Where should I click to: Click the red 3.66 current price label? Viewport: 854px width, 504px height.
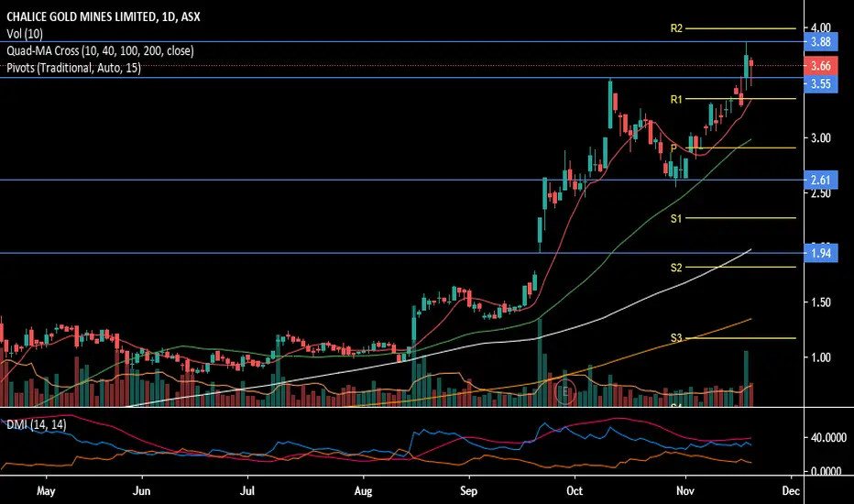tap(821, 66)
